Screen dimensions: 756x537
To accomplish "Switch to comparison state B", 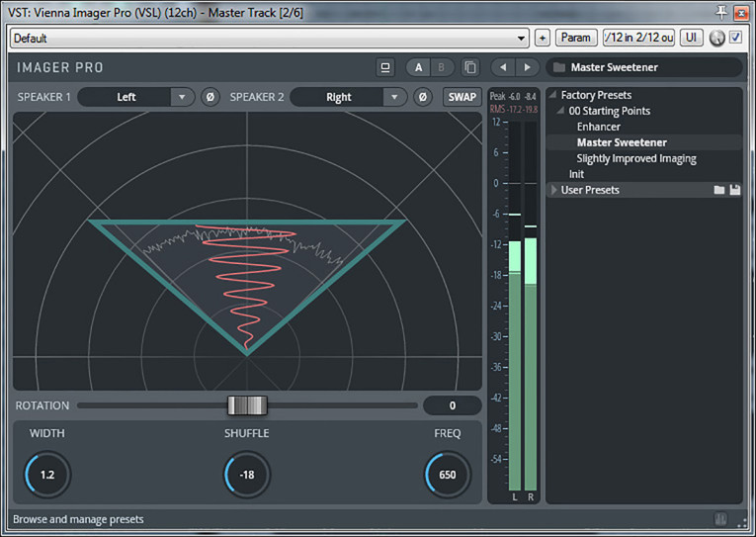I will (441, 67).
